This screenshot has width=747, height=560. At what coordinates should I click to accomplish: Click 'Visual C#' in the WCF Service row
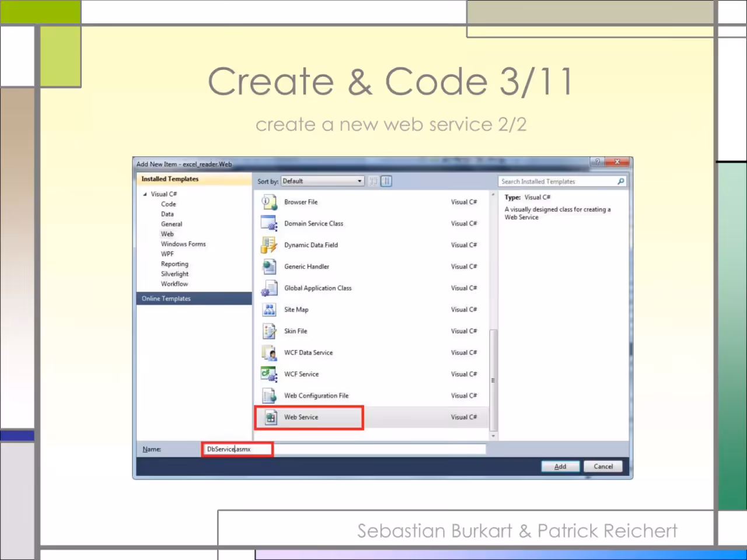pyautogui.click(x=464, y=374)
